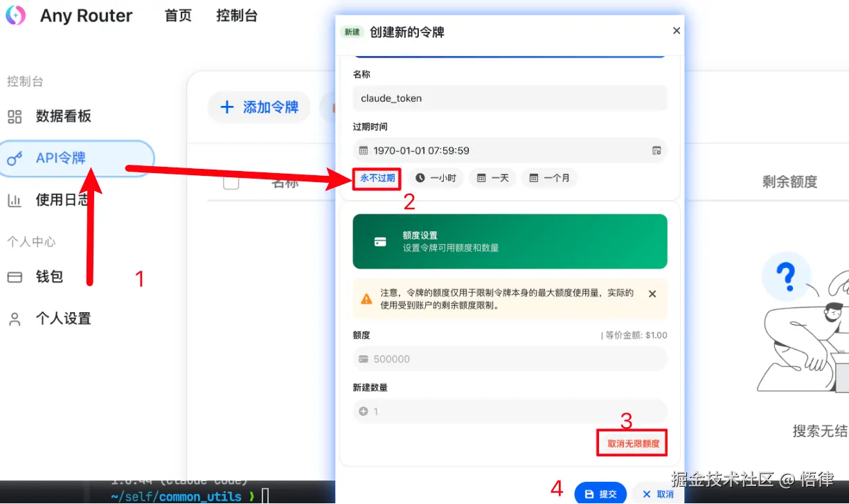Open the date picker icon at field right
Viewport: 849px width, 504px height.
[656, 150]
